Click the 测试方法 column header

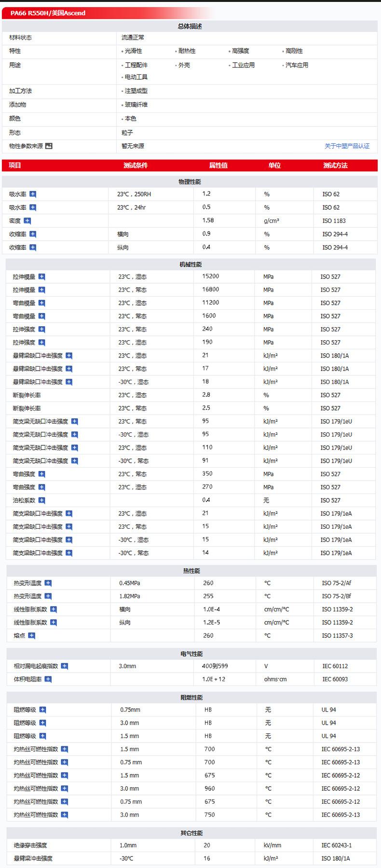(335, 165)
